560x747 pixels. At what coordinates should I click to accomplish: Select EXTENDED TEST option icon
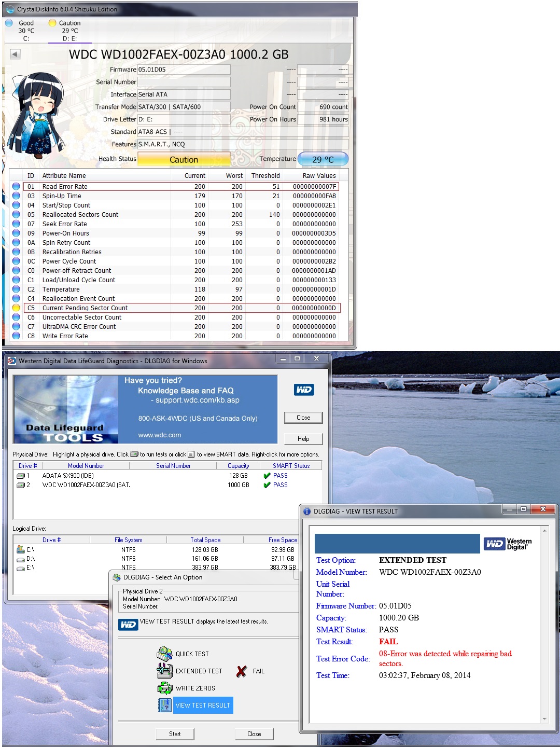(165, 671)
